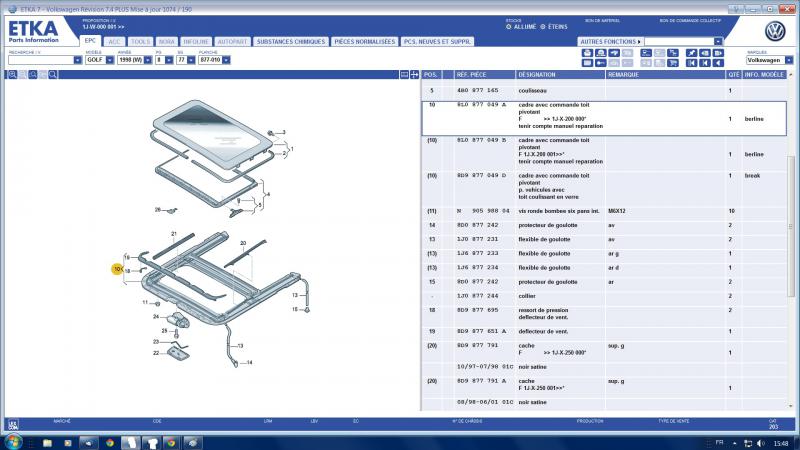The height and width of the screenshot is (450, 800).
Task: Click the REMARQUE column header
Action: pyautogui.click(x=665, y=74)
